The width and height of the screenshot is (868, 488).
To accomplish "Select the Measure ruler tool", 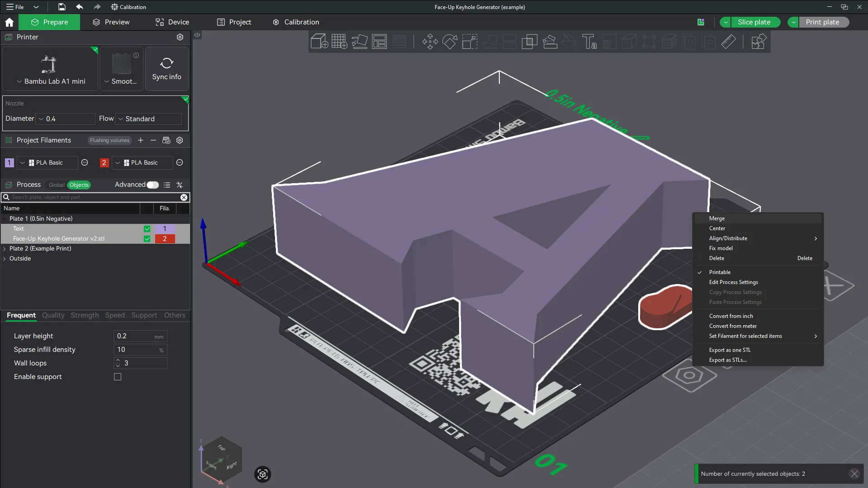I will pyautogui.click(x=728, y=42).
